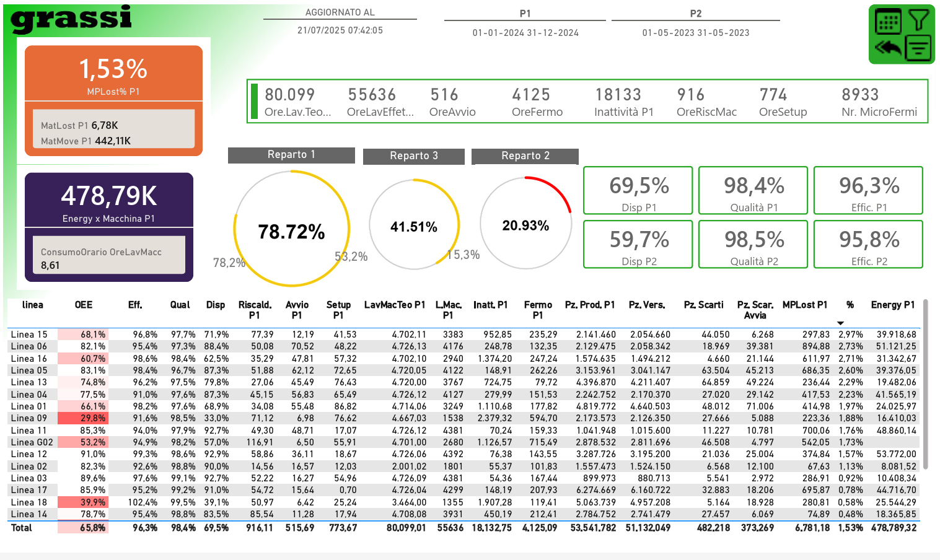Click the double-arrow back icon
940x560 pixels.
pyautogui.click(x=887, y=48)
